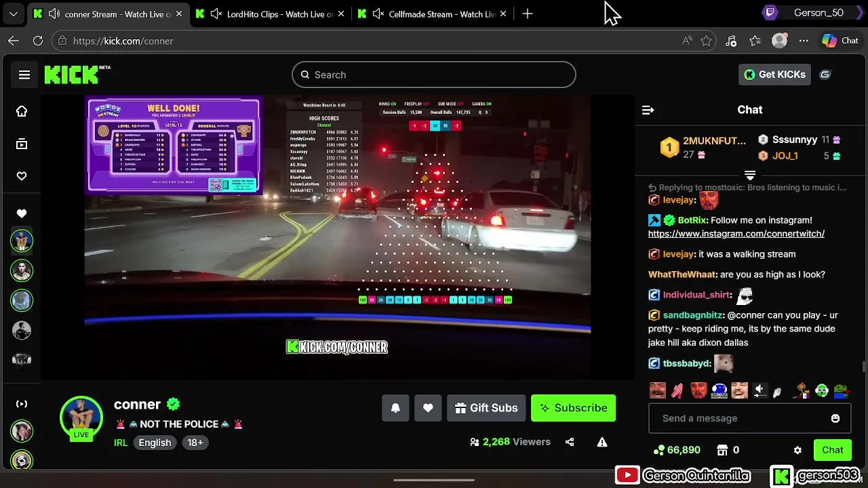Insert the blue DJ headphones emote

pyautogui.click(x=719, y=390)
